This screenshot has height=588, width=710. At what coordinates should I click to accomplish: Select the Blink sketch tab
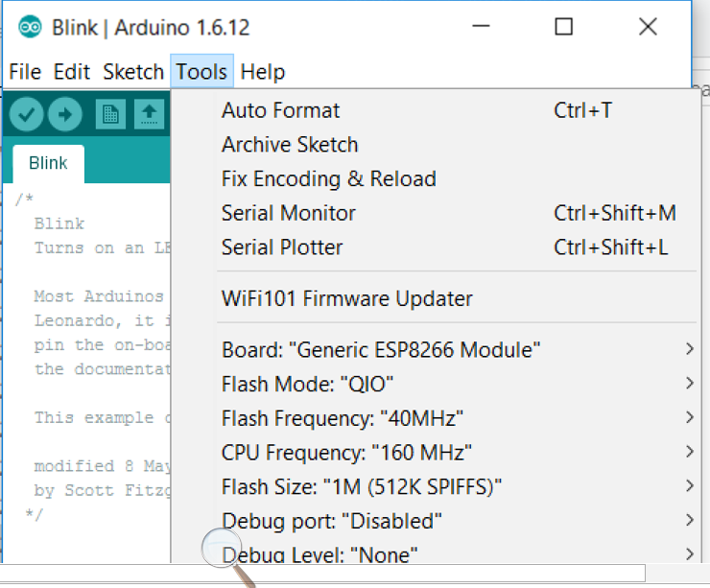(48, 163)
